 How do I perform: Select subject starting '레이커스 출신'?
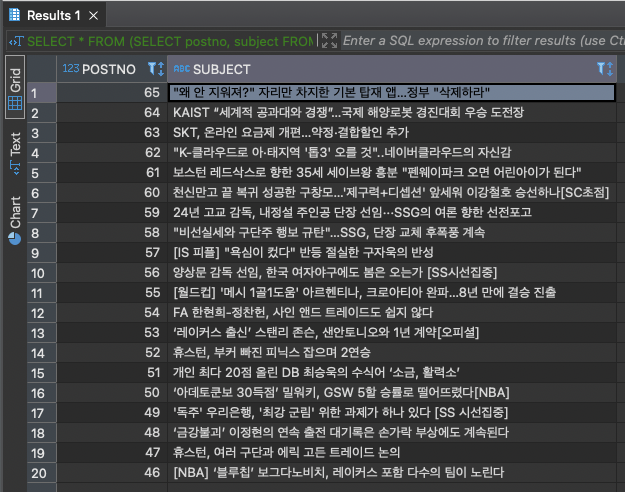(392, 333)
